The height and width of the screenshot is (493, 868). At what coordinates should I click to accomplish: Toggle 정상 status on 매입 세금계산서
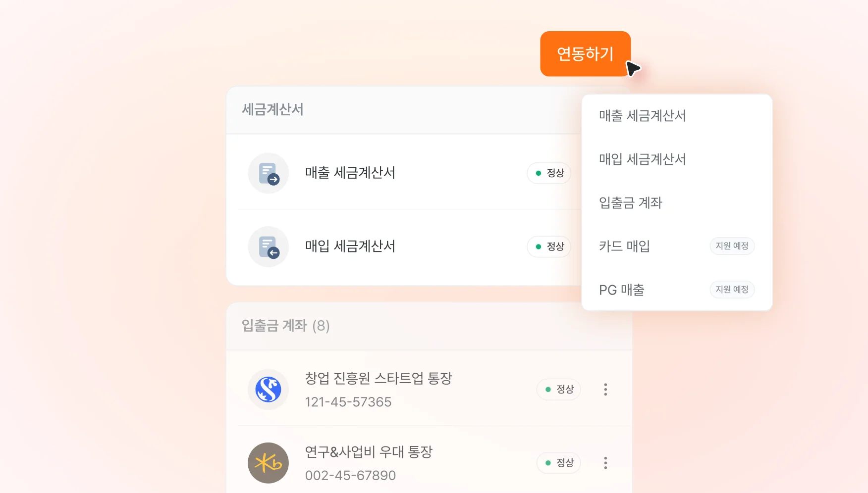click(x=549, y=246)
